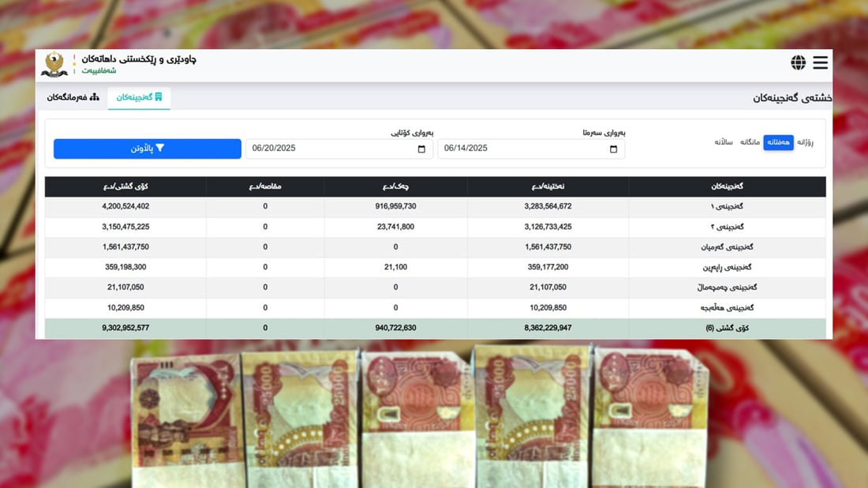The image size is (868, 488).
Task: Click the funnel icon on the blue button
Action: point(160,148)
